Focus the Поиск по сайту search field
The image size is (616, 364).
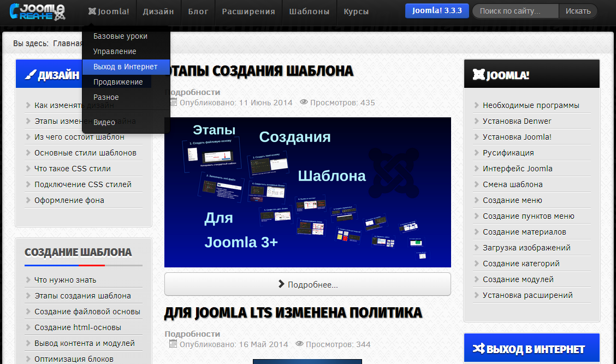click(516, 11)
